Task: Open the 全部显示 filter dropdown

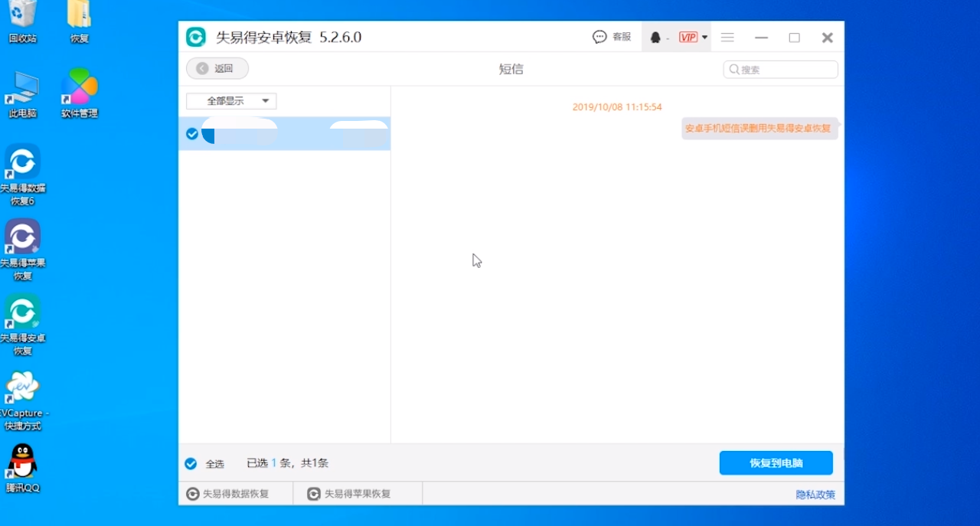Action: [x=231, y=101]
